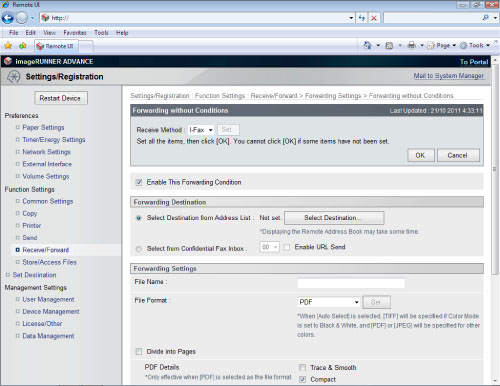Click into the File Name text field
This screenshot has height=386, width=500.
point(351,283)
